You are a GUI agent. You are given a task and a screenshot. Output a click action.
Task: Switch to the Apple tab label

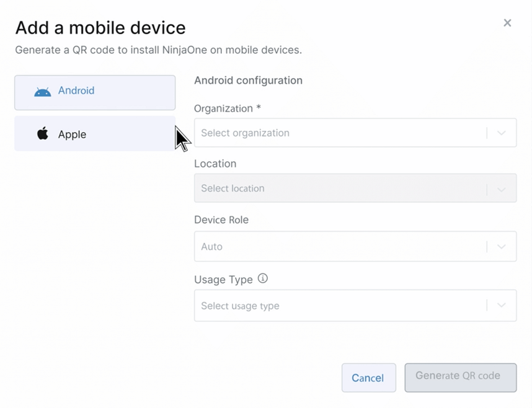(72, 135)
